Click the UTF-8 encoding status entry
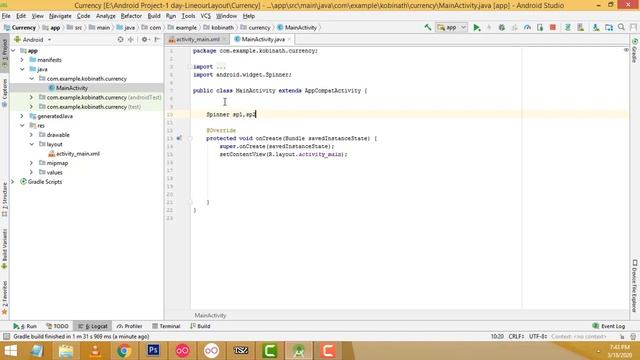This screenshot has width=640, height=360. (x=538, y=337)
